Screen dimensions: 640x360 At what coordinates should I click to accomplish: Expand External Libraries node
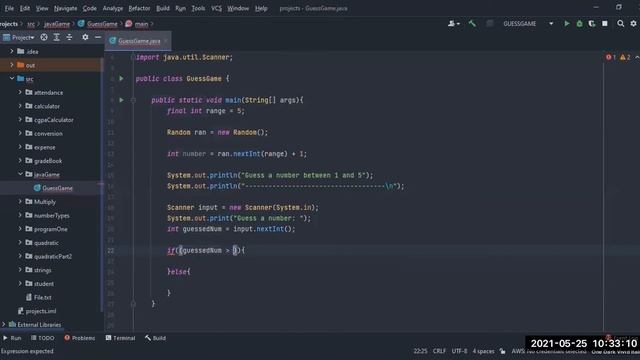4,324
